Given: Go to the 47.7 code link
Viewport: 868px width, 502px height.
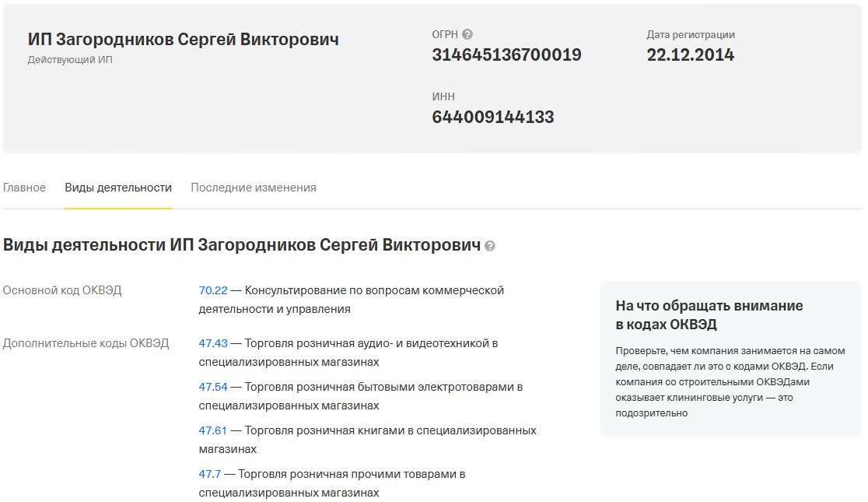Looking at the screenshot, I should (x=210, y=474).
